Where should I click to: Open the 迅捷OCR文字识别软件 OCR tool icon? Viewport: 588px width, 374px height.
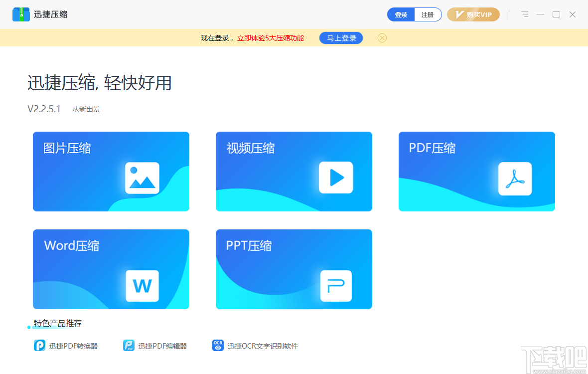coord(218,345)
